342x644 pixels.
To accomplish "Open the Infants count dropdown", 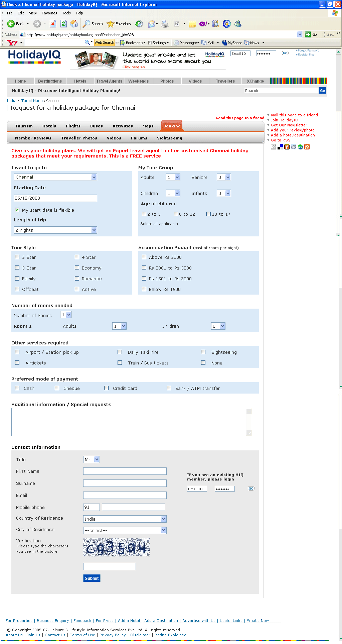I will [224, 193].
